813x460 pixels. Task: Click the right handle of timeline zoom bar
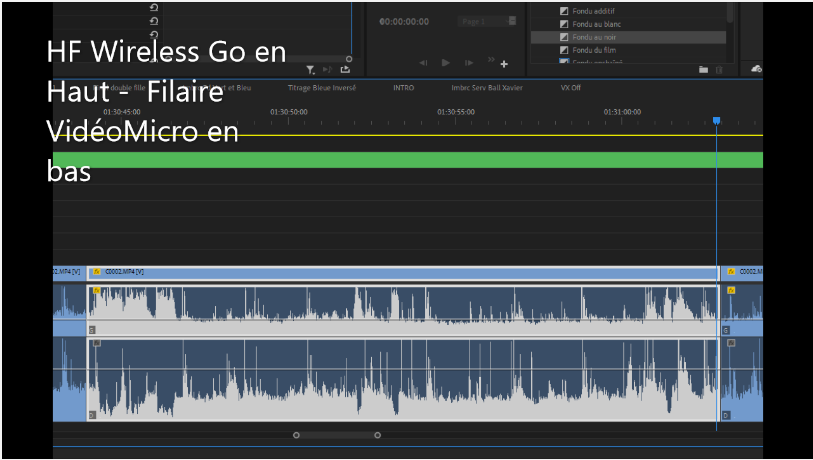point(377,435)
